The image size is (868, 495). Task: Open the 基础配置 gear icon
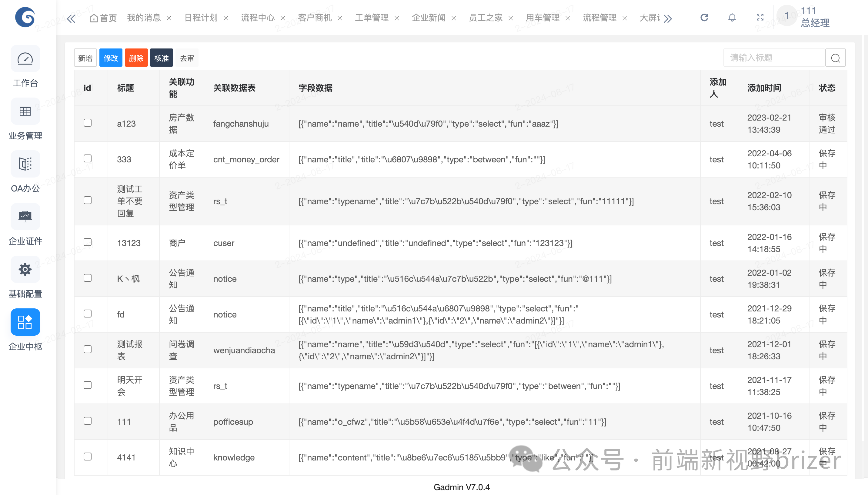coord(25,270)
